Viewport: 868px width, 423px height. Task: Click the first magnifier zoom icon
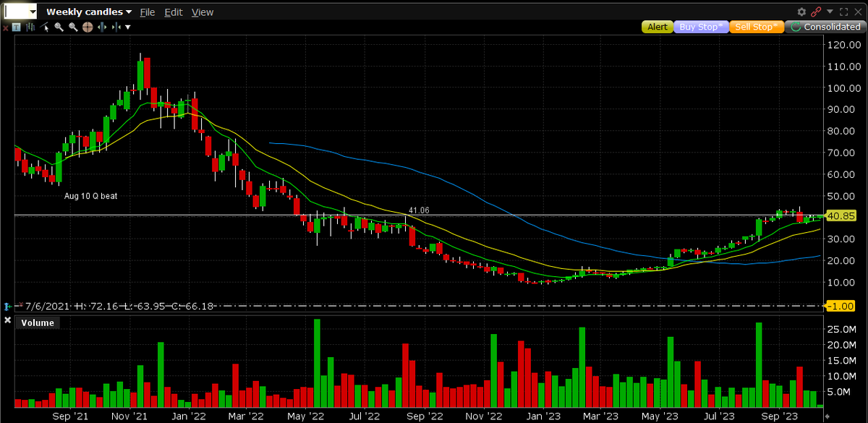[x=59, y=27]
